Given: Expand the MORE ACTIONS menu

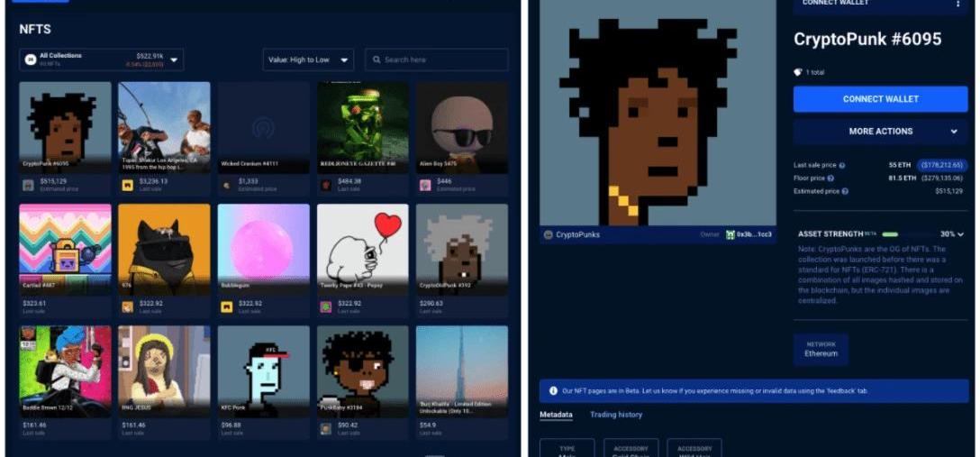Looking at the screenshot, I should click(x=881, y=132).
